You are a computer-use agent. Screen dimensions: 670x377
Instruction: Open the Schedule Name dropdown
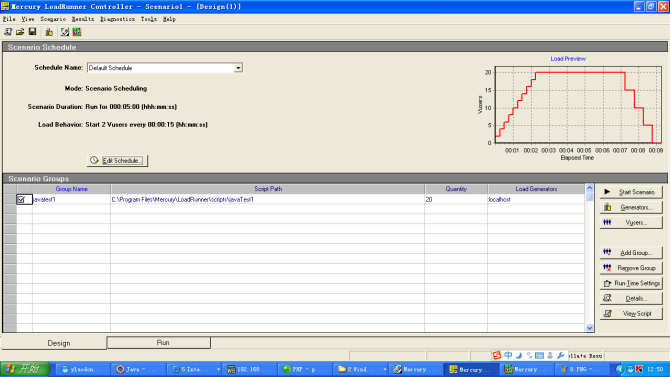click(238, 68)
